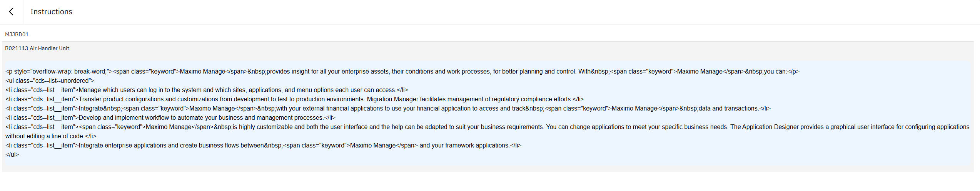Click the 'is highly customizable' text
980x191 pixels.
pyautogui.click(x=262, y=127)
